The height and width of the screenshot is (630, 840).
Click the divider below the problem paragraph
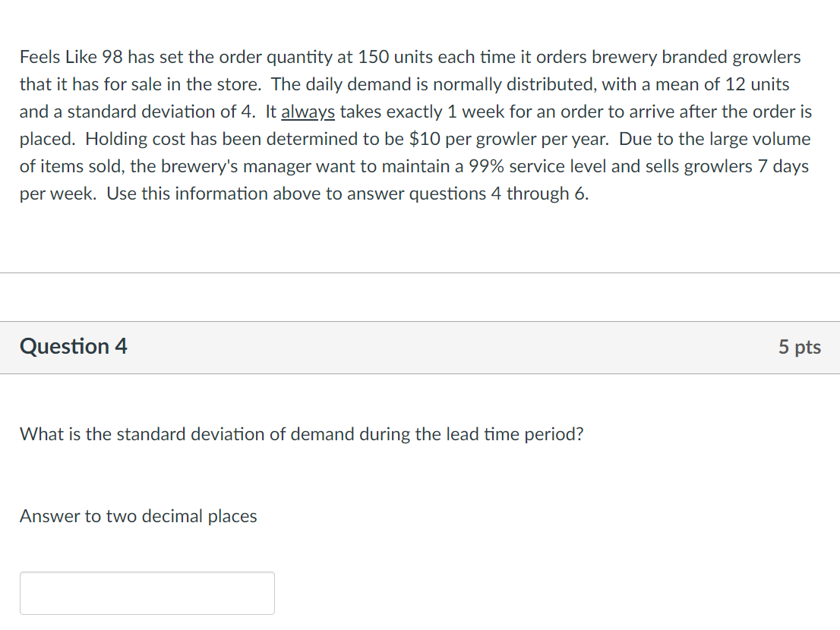click(420, 272)
